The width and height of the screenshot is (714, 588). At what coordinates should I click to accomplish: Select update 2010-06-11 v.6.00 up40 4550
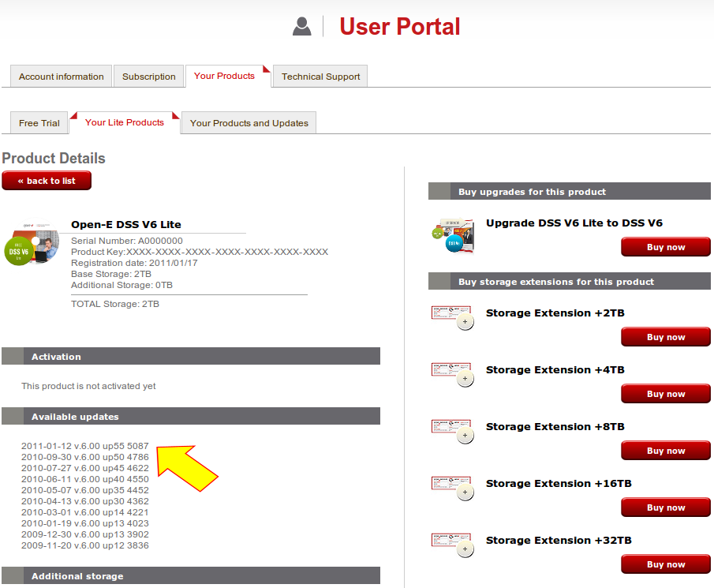click(84, 479)
